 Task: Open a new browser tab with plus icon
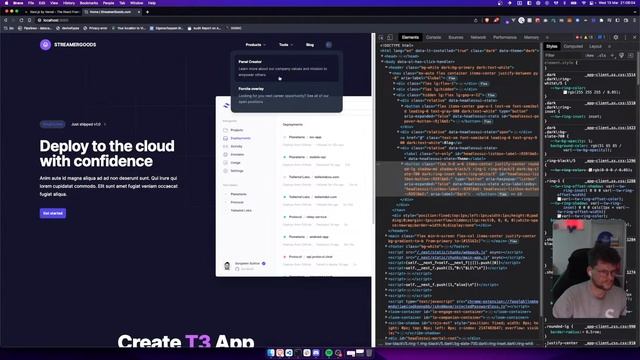click(147, 12)
